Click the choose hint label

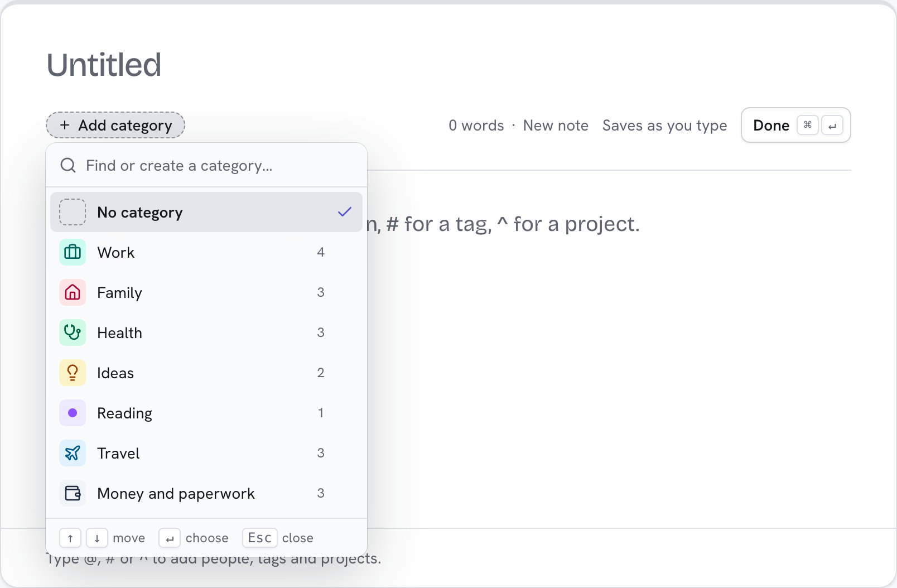(207, 538)
